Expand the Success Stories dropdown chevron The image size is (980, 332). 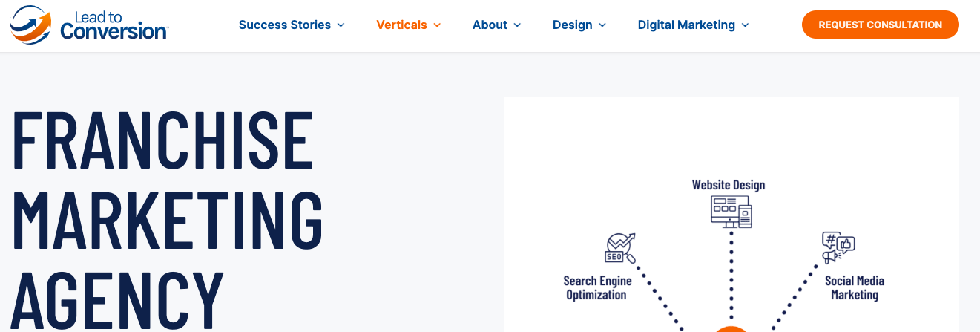pyautogui.click(x=341, y=25)
